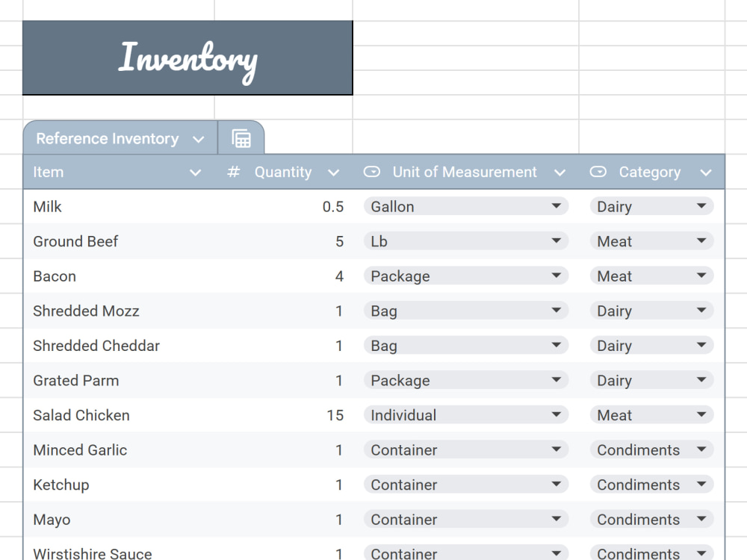
Task: Select the Item column header label
Action: [48, 172]
